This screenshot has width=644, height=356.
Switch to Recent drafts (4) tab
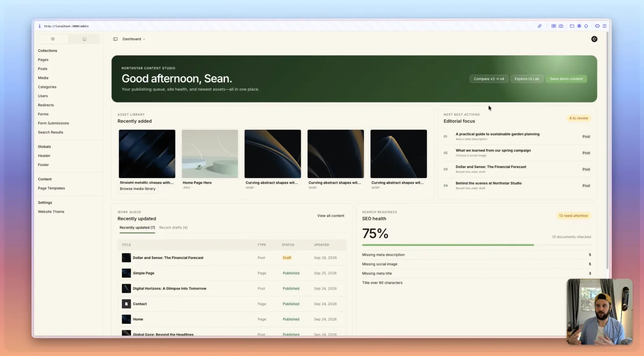click(173, 227)
